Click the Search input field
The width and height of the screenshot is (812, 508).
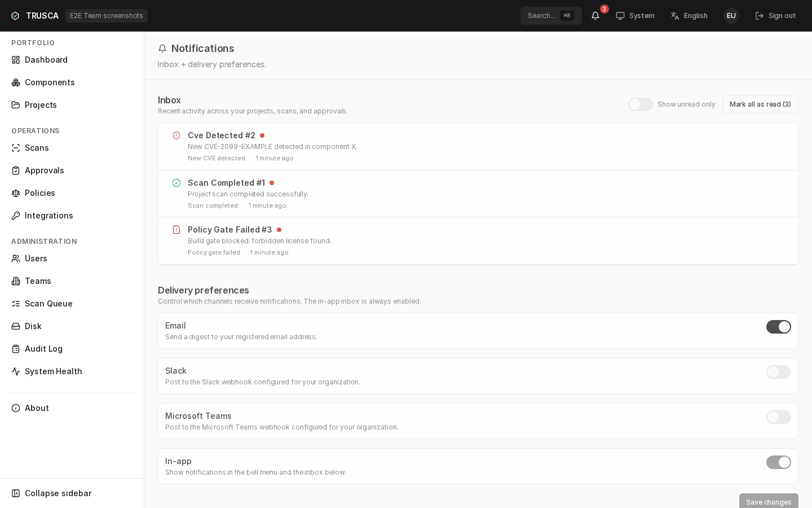click(x=551, y=16)
